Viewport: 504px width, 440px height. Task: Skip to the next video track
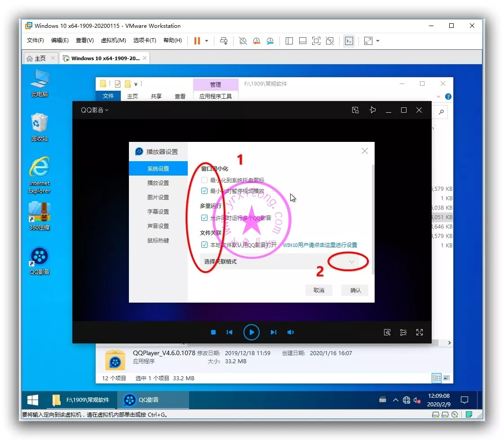coord(273,332)
